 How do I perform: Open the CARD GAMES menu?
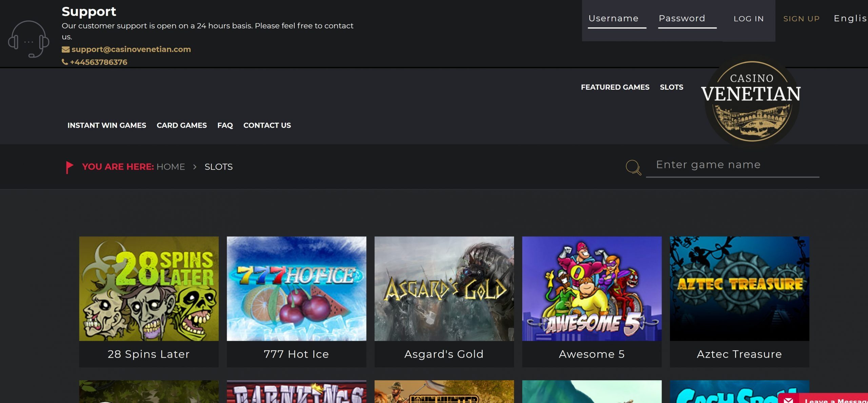point(182,125)
